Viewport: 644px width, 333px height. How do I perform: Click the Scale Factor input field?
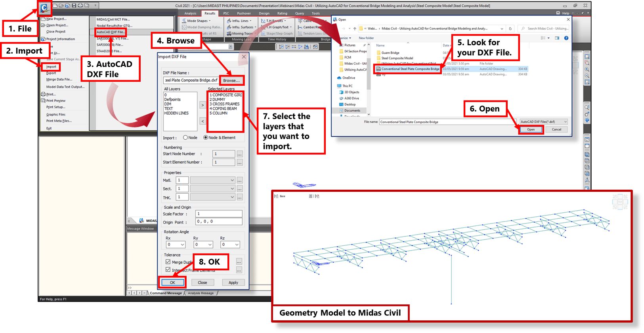(x=219, y=214)
